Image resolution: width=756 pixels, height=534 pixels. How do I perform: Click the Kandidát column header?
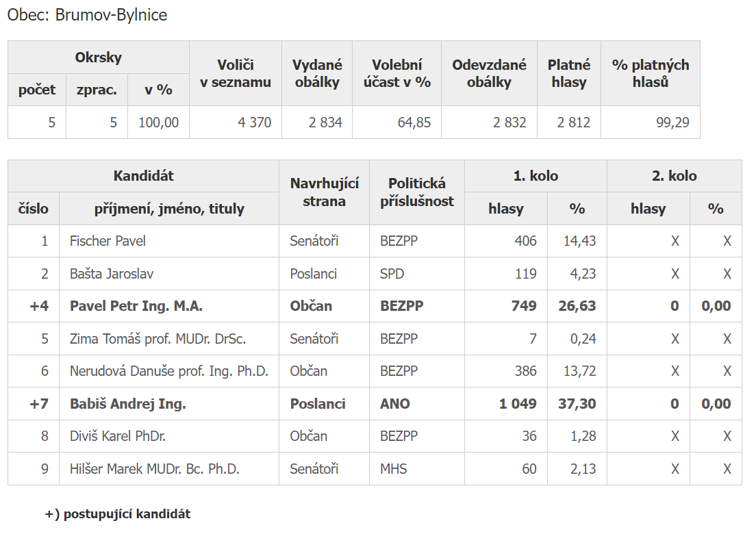click(143, 176)
